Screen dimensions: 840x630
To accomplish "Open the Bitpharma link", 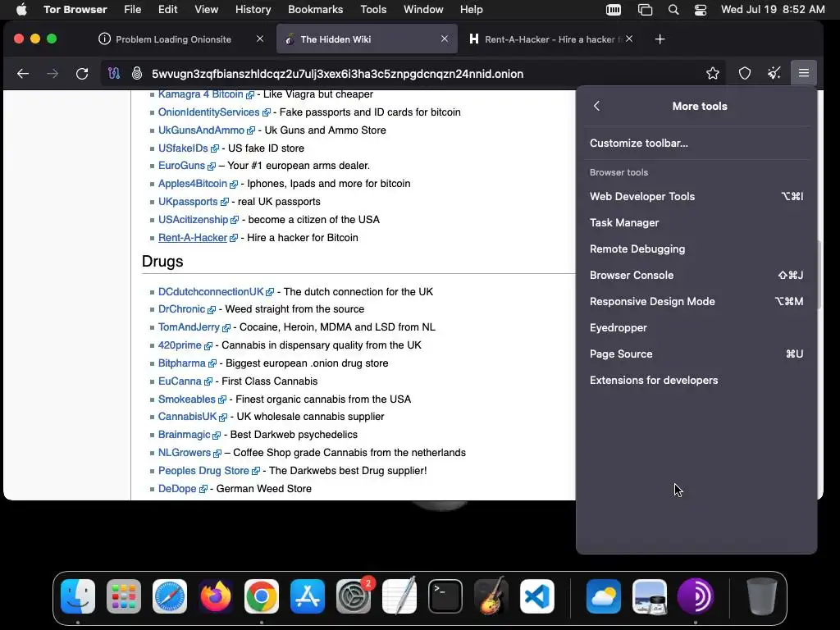I will tap(181, 363).
